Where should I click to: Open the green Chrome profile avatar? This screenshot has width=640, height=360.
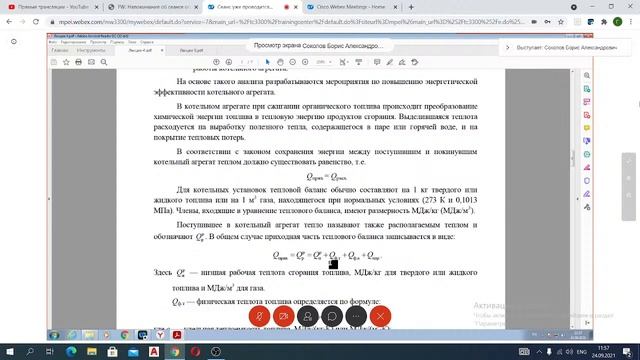[618, 22]
